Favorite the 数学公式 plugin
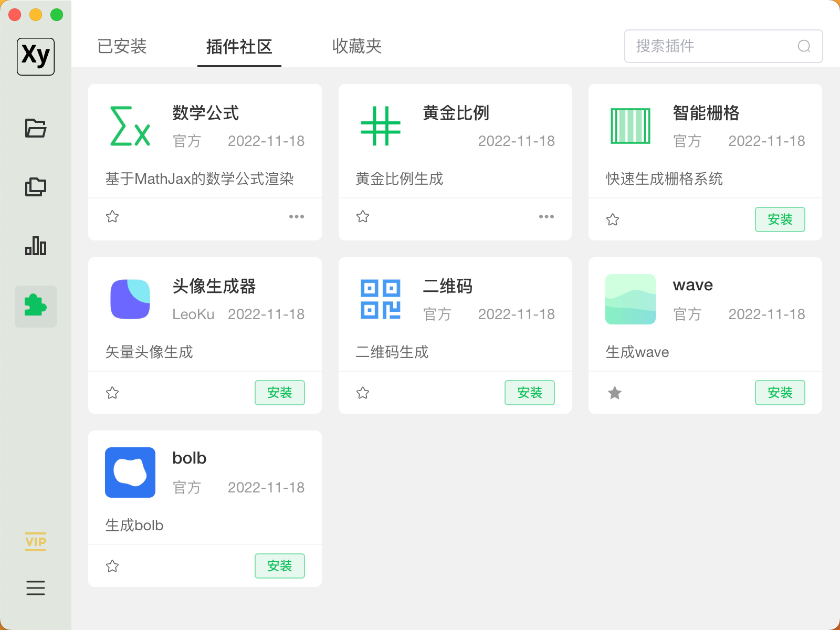The height and width of the screenshot is (630, 840). pos(112,216)
